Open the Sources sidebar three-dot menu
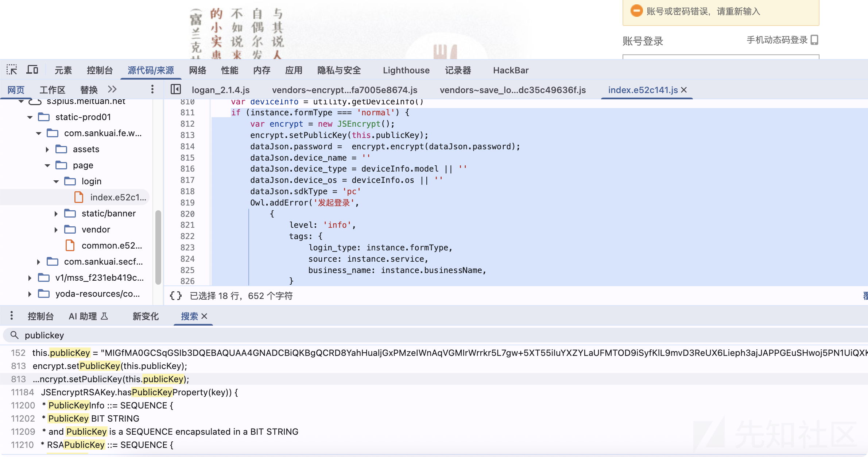The image size is (868, 457). point(152,89)
